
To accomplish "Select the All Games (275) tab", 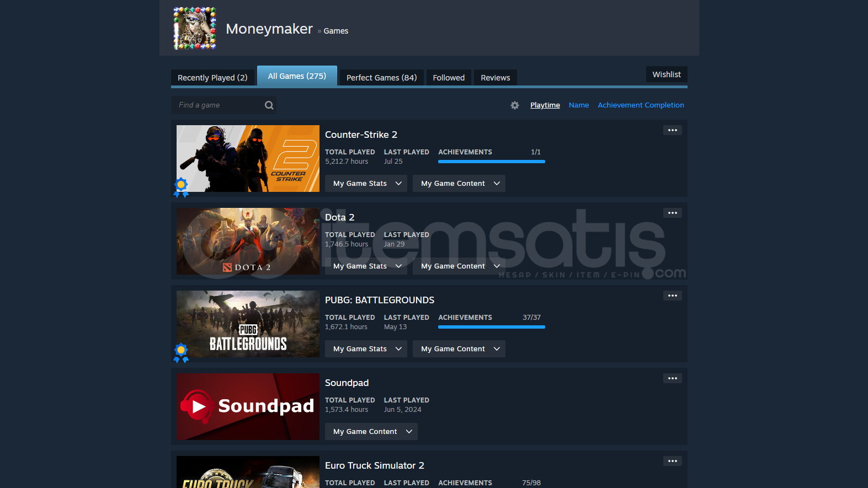I will point(297,76).
